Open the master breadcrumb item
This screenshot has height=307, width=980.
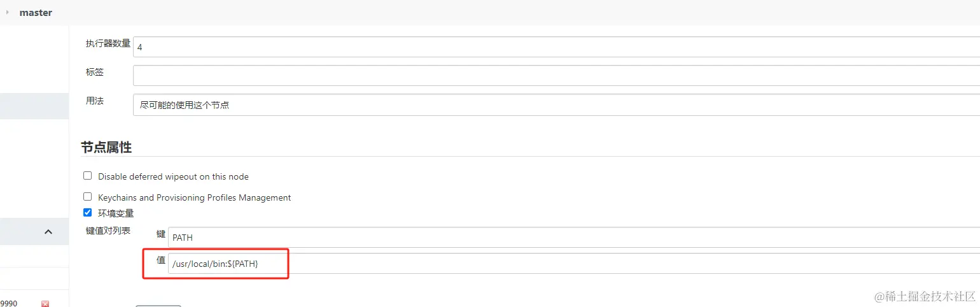click(36, 13)
